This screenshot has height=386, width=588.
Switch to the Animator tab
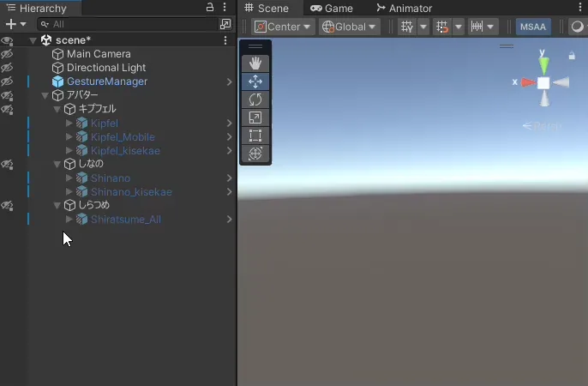405,9
